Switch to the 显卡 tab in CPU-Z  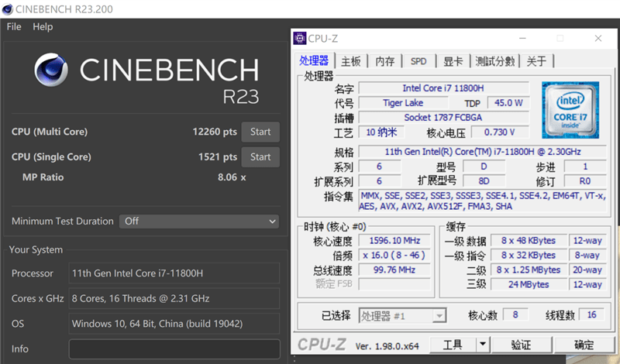[x=453, y=61]
